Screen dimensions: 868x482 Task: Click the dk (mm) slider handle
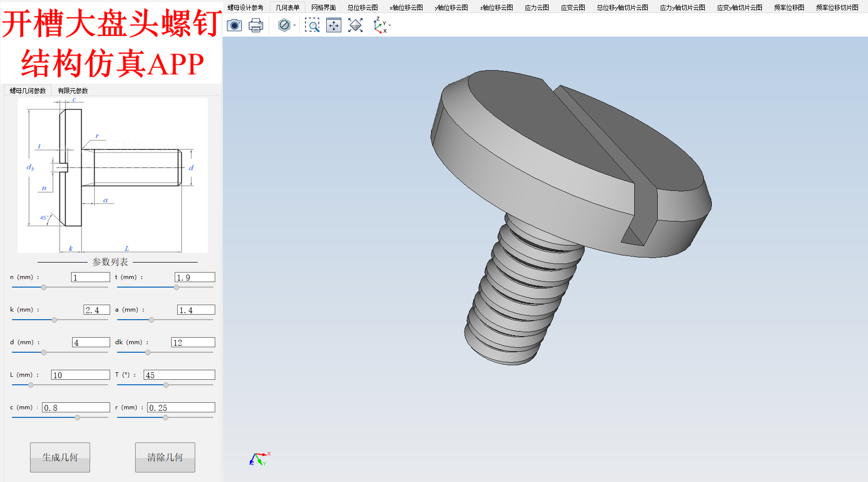tap(148, 353)
